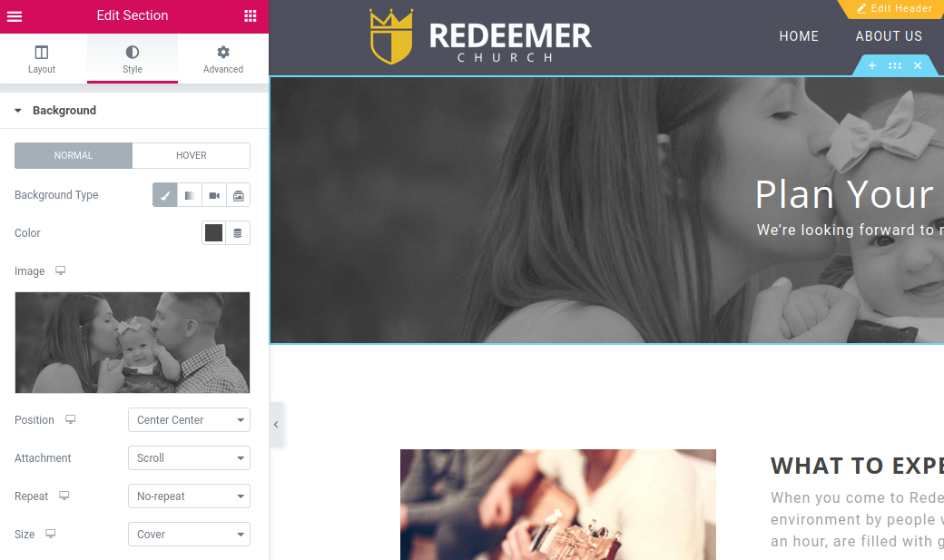The image size is (944, 560).
Task: Open the Attachment dropdown
Action: pyautogui.click(x=189, y=458)
